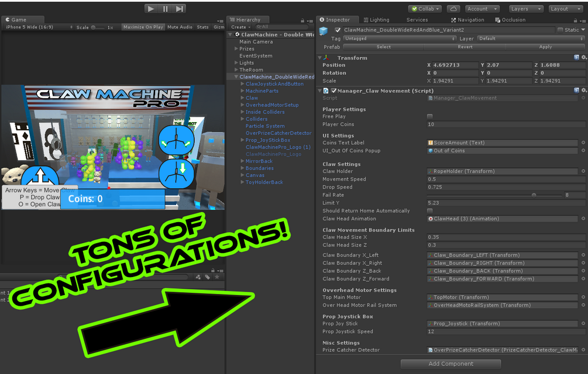The image size is (588, 374).
Task: Switch to the Hierarchy tab
Action: click(248, 19)
